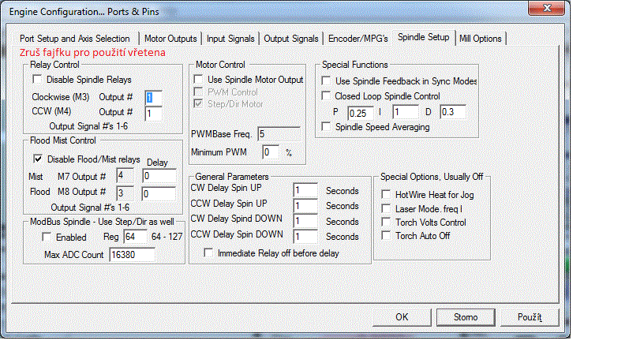Viewport: 644px width, 363px height.
Task: Focus the Max ADC Count field
Action: click(131, 255)
